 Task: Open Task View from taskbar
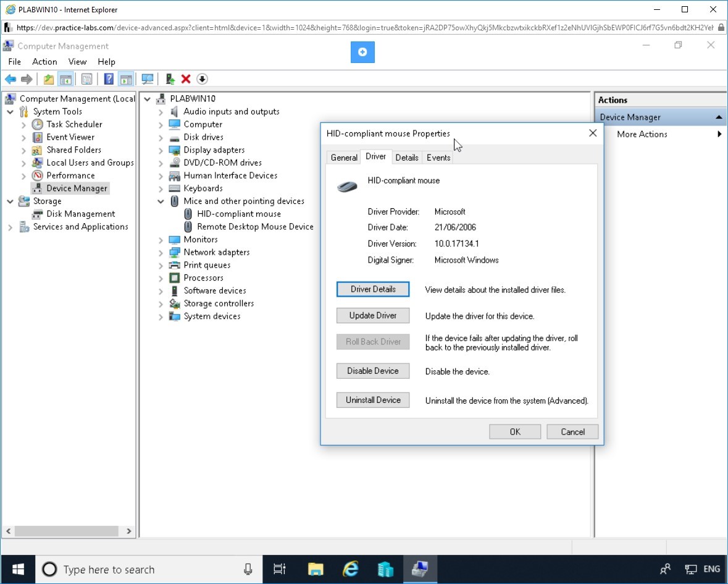280,569
